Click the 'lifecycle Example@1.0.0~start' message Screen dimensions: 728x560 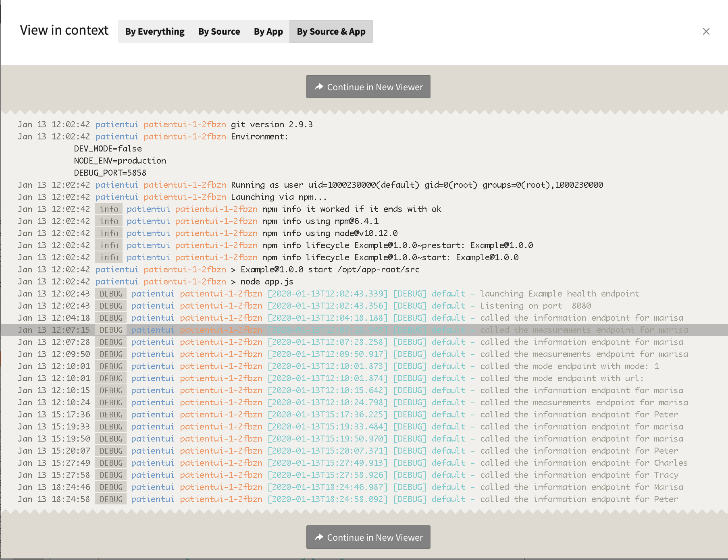[x=390, y=257]
